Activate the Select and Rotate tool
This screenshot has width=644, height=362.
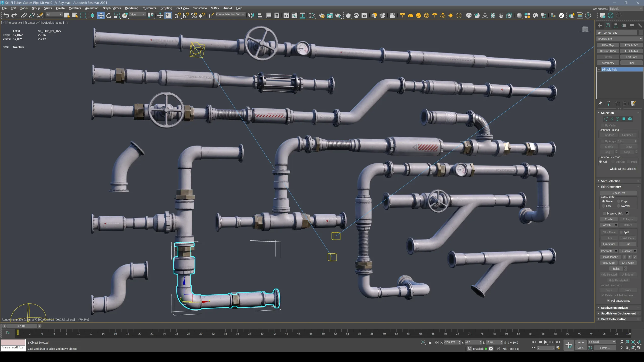(109, 15)
